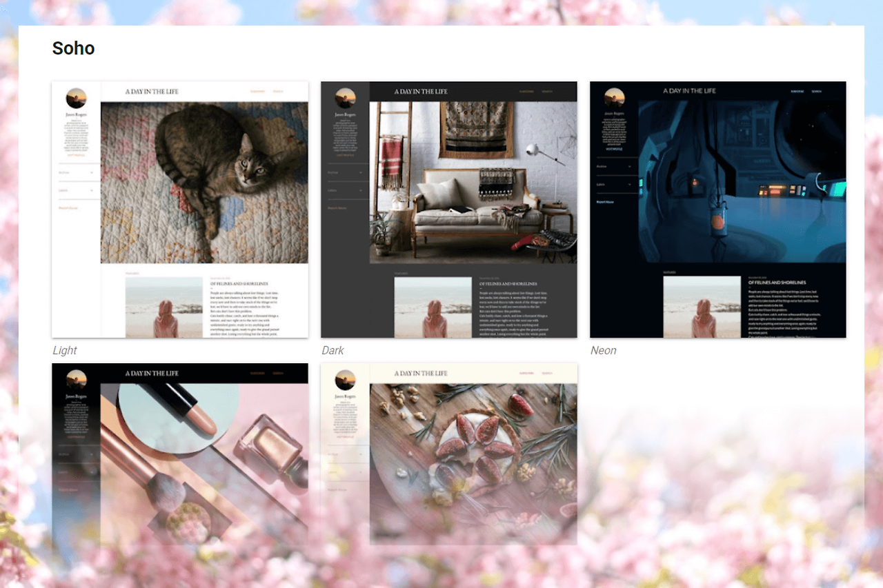Choose the Soho theme thumbnail with figs
Screen dimensions: 883x588
coord(449,454)
